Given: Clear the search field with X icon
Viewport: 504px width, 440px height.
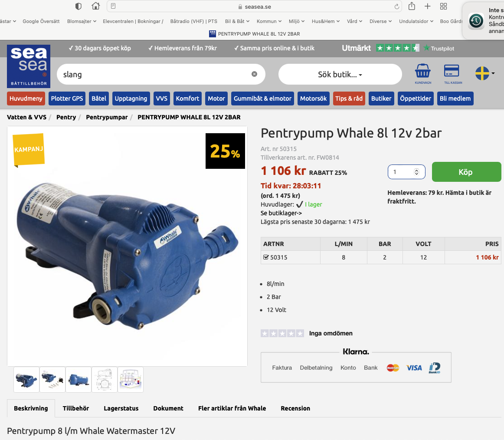Looking at the screenshot, I should (255, 74).
